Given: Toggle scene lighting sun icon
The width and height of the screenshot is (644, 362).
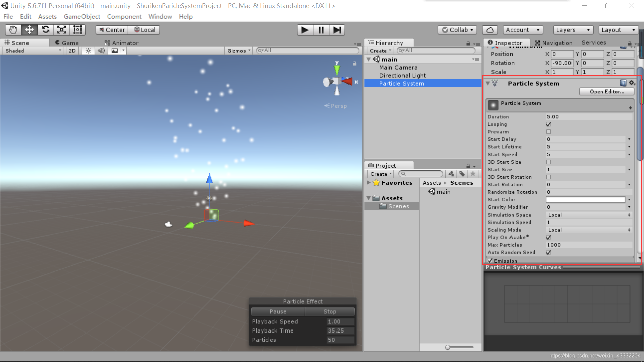Looking at the screenshot, I should coord(88,51).
